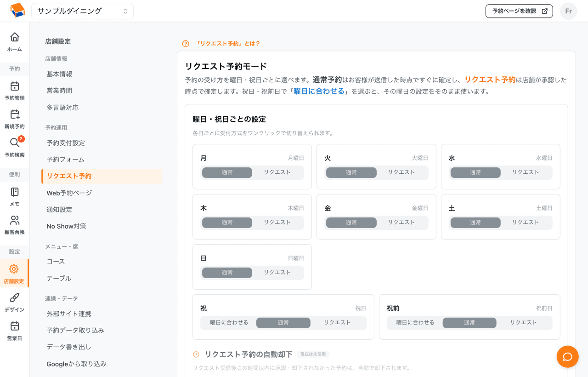Set Saturday (土) to リクエスト
The width and height of the screenshot is (588, 377).
[x=526, y=223]
